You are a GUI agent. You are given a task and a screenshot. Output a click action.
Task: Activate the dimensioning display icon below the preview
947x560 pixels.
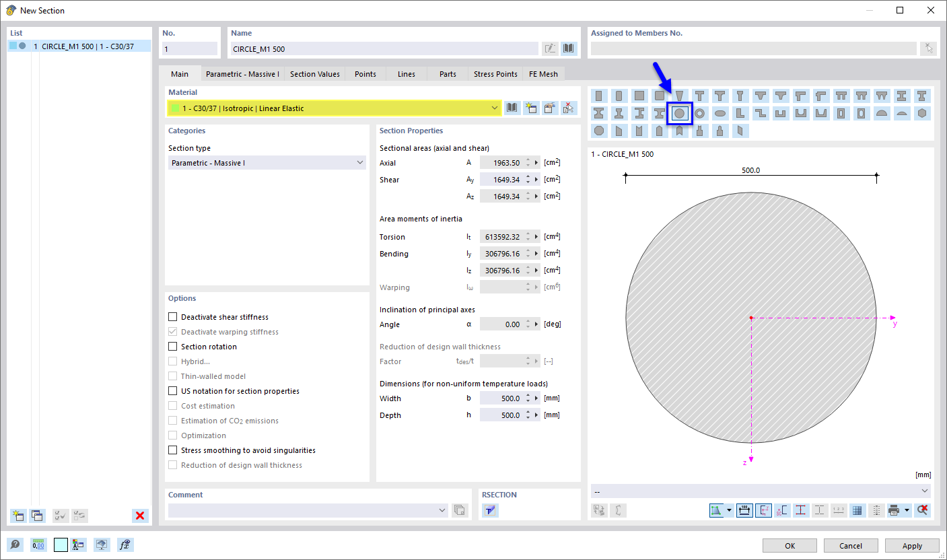click(x=744, y=510)
